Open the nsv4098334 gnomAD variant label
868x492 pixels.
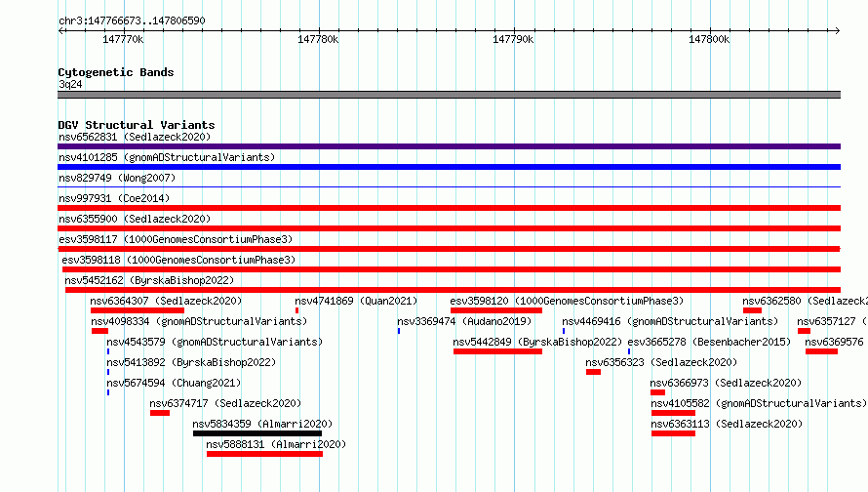pyautogui.click(x=199, y=321)
